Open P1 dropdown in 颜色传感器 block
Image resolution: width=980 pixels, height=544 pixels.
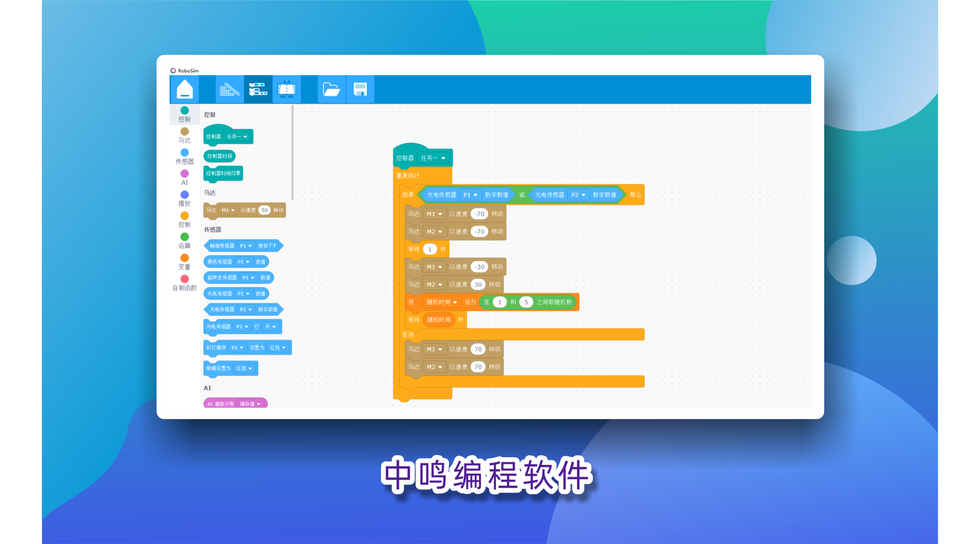click(x=243, y=262)
